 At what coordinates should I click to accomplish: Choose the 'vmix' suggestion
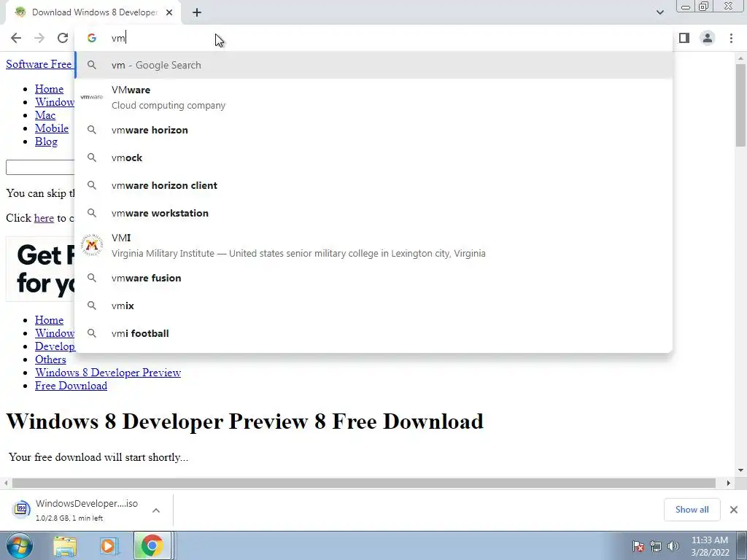[x=374, y=306]
